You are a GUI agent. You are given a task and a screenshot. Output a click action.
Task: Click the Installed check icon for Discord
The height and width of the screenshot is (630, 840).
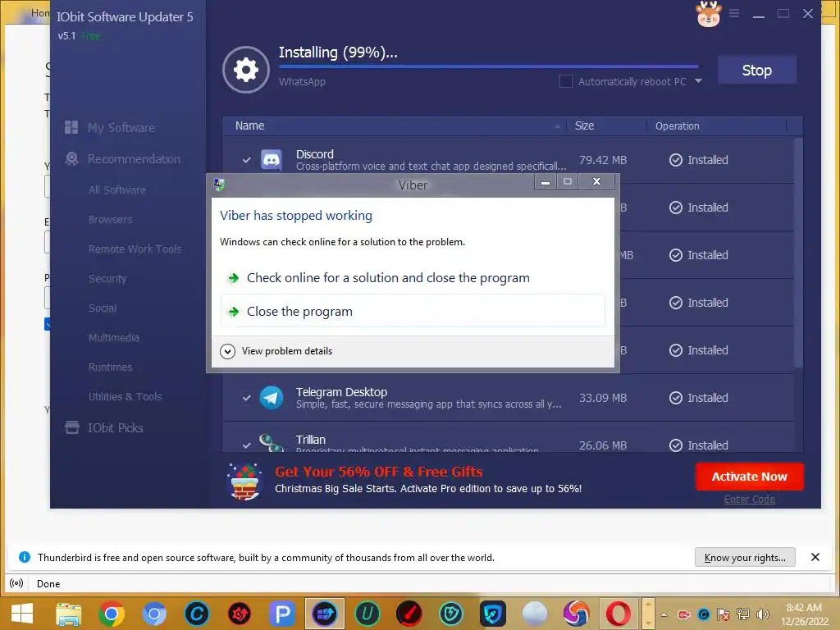(676, 160)
